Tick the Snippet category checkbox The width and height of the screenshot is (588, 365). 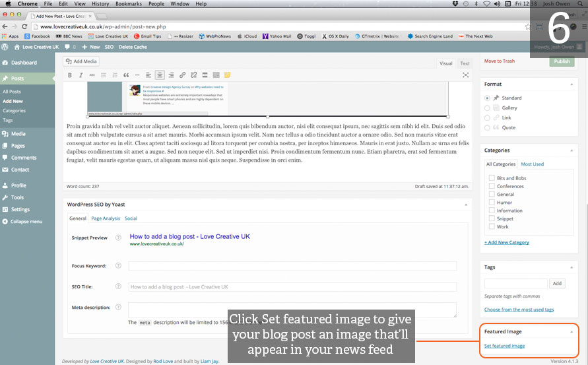coord(491,218)
